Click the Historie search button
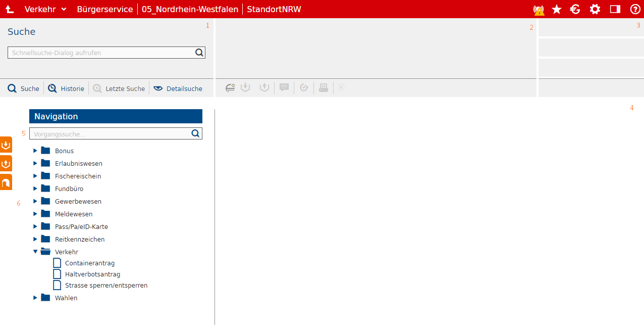644x325 pixels. (66, 88)
